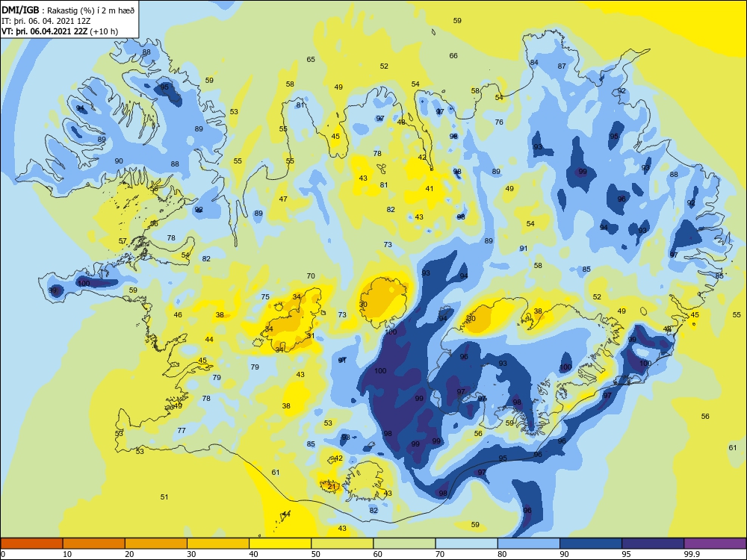The height and width of the screenshot is (560, 747).
Task: Click the 0 label under the legend
Action: pyautogui.click(x=2, y=554)
